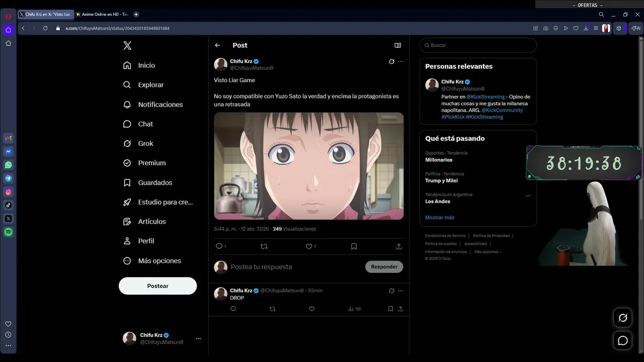Switch to Anime Online en HD tab

point(102,15)
